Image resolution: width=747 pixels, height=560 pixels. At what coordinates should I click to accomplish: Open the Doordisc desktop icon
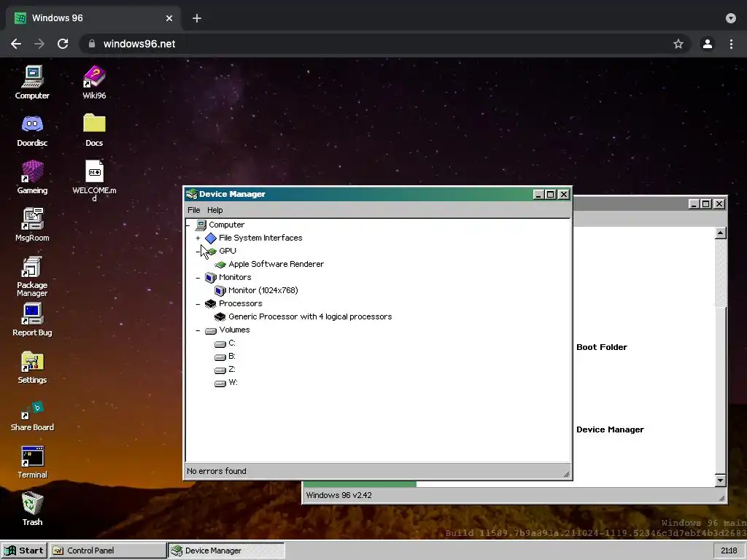click(x=32, y=130)
